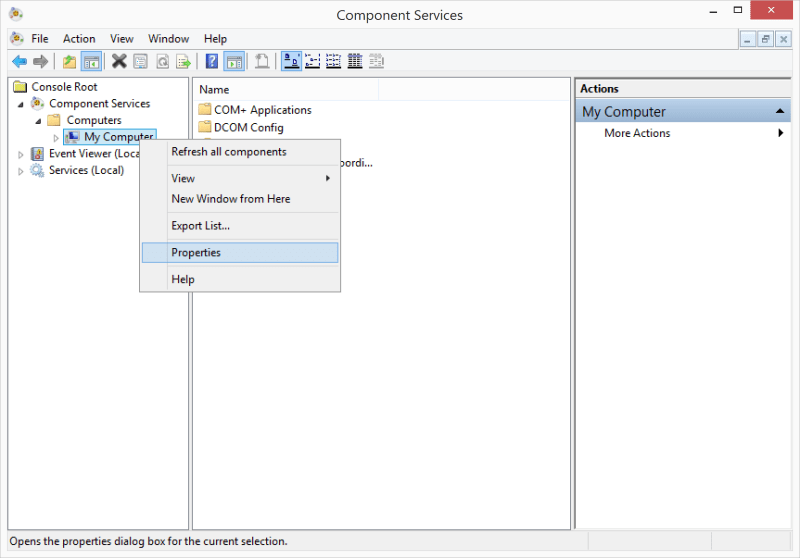Select Refresh all components menu entry
The image size is (800, 558).
pyautogui.click(x=228, y=152)
